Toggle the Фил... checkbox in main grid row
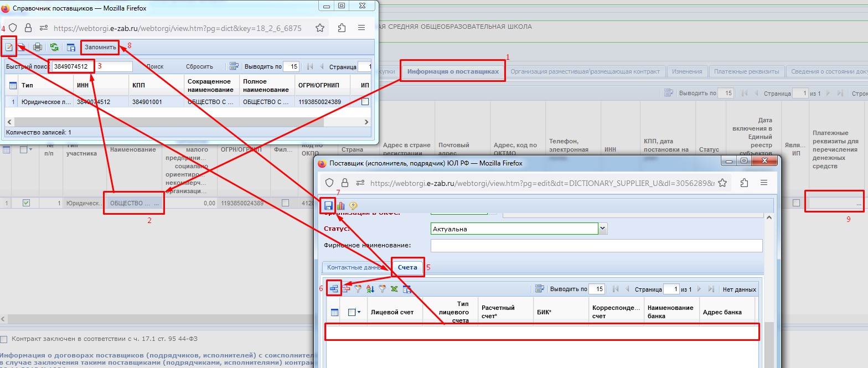868x368 pixels. point(285,203)
